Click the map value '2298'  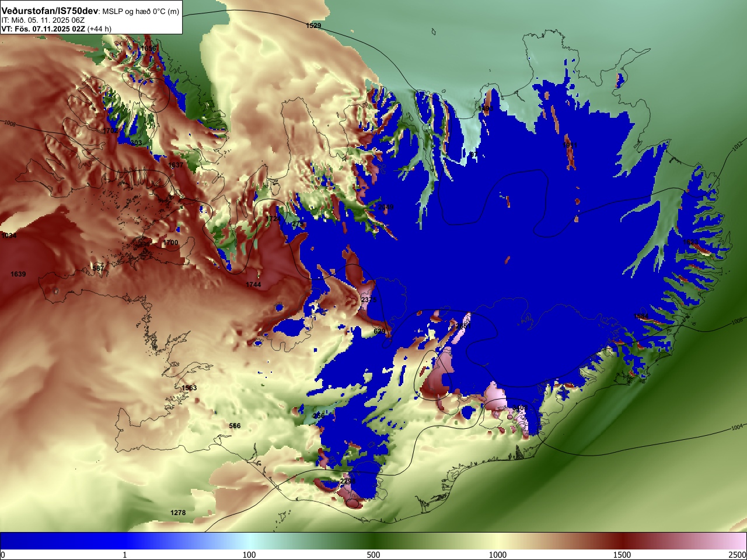tap(347, 481)
